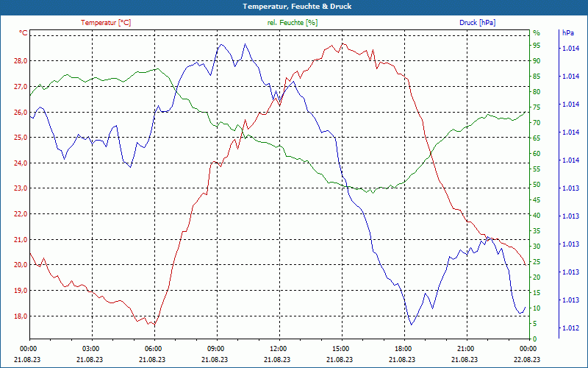The height and width of the screenshot is (368, 588).
Task: Pick the '21,0' temperature axis tick
Action: pos(21,239)
